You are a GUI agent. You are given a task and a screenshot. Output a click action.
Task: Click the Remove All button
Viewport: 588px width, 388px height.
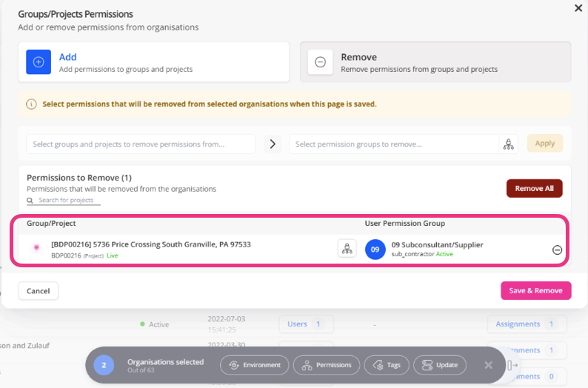pyautogui.click(x=534, y=188)
